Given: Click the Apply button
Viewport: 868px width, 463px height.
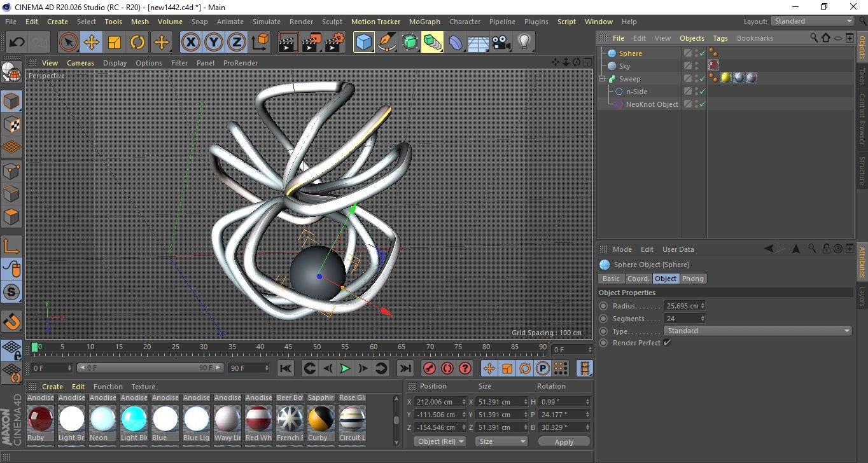Looking at the screenshot, I should (x=564, y=441).
